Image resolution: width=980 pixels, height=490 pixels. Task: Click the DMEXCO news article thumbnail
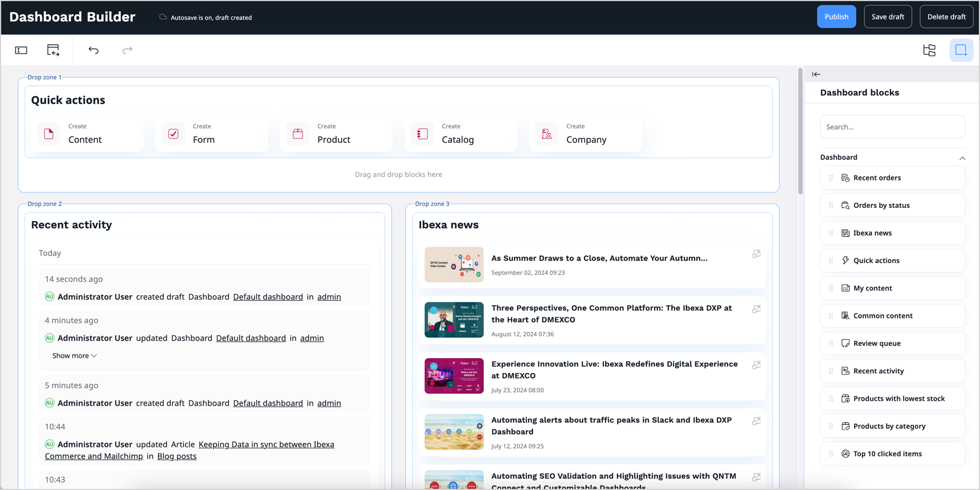coord(454,320)
